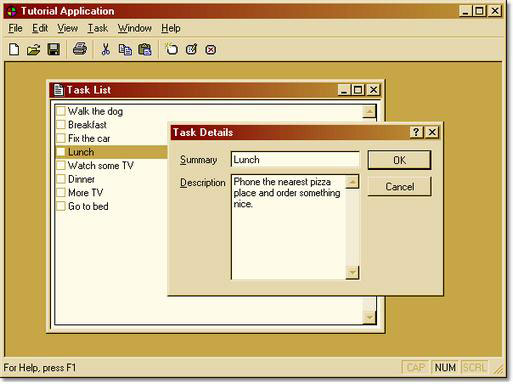
Task: Click the Edit Task toolbar icon
Action: [191, 49]
